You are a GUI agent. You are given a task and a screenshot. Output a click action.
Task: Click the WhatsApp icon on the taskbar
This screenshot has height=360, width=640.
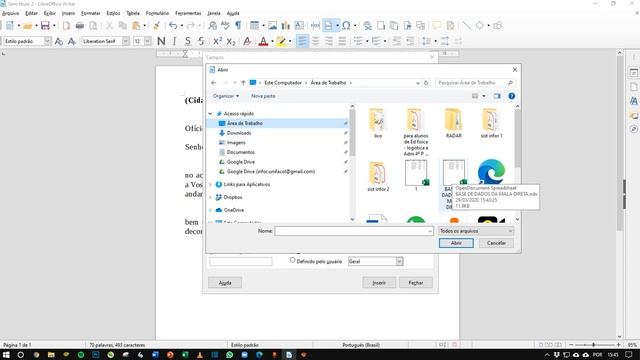pos(229,355)
